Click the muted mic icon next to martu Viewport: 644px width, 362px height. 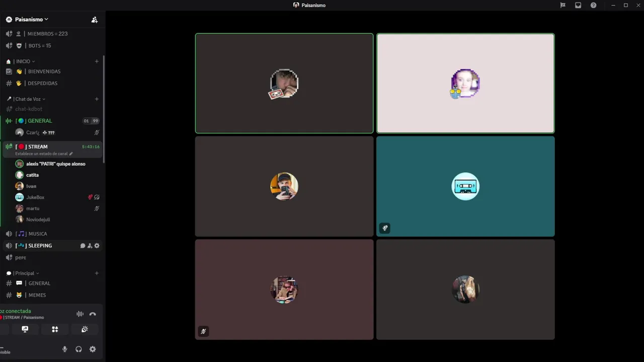coord(97,208)
